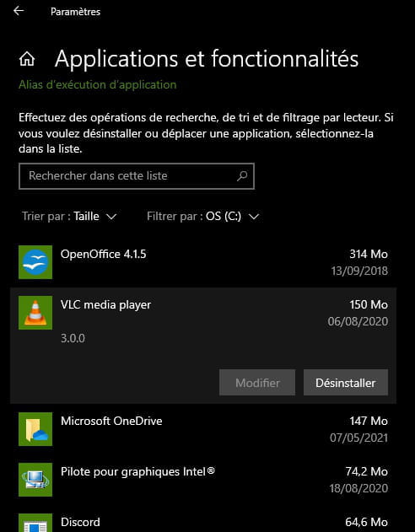Go to Settings home via house icon

pos(27,59)
